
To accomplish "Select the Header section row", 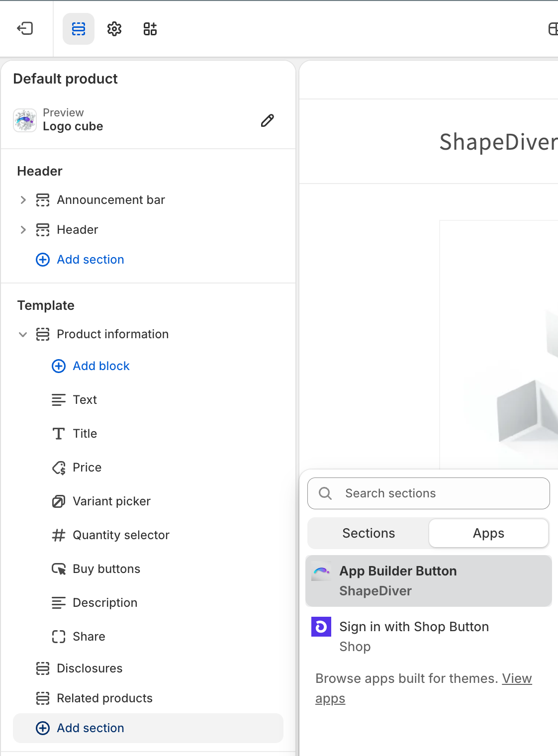I will [x=148, y=230].
